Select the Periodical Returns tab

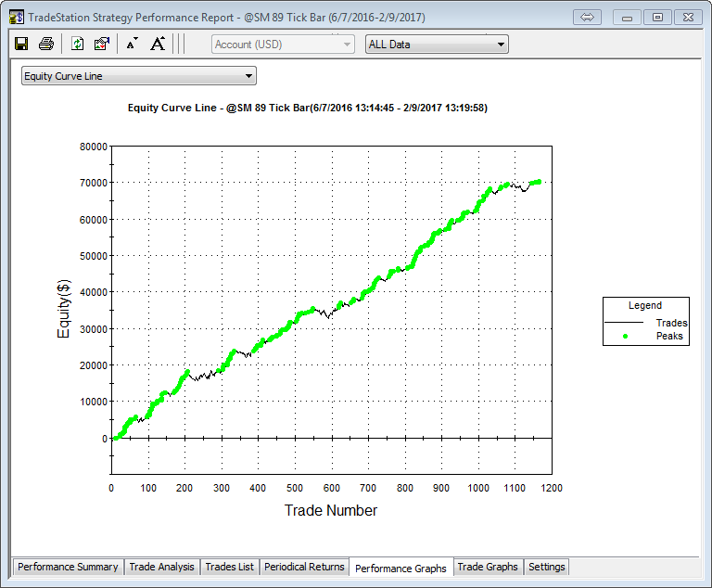304,567
